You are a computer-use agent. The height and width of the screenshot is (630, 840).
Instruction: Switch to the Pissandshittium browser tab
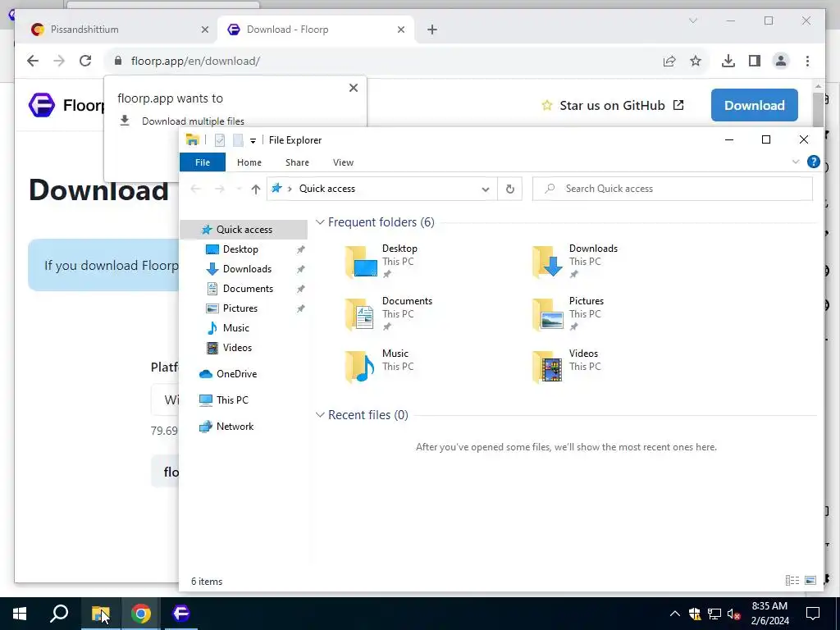[x=119, y=30]
